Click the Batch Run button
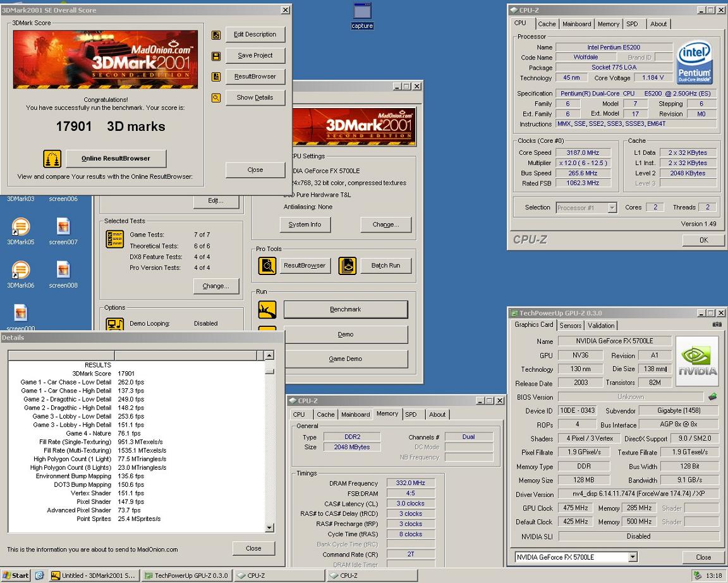The width and height of the screenshot is (728, 583). [385, 266]
